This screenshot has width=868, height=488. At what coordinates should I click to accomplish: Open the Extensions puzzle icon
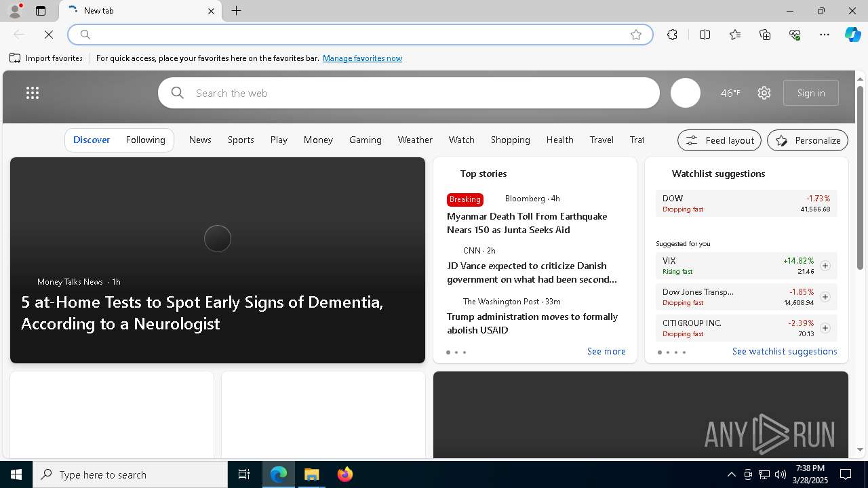(x=672, y=35)
